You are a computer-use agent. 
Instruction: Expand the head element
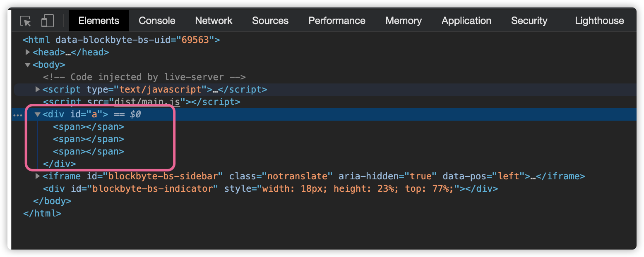28,52
